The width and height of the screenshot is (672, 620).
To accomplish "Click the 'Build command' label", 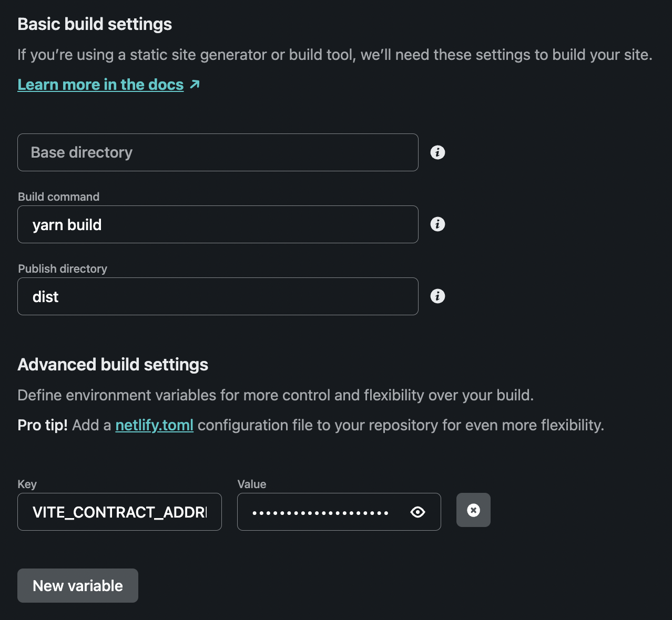I will coord(58,197).
